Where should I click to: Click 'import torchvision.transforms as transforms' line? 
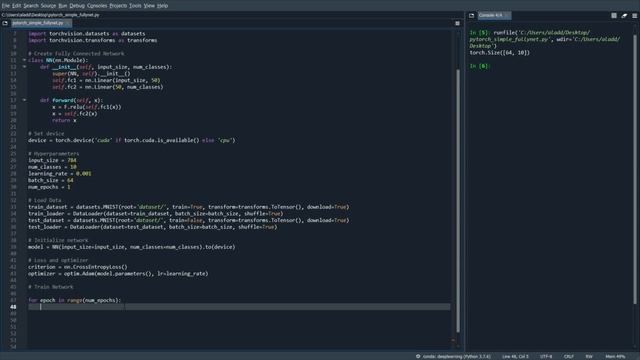tap(93, 40)
